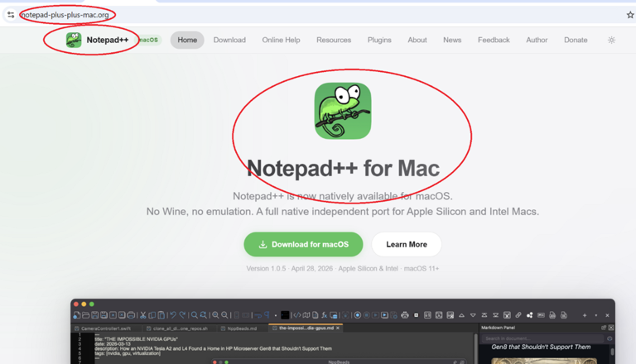Screen dimensions: 636x364
Task: Switch to the clone_all_di...one_repos.sh tab
Action: 180,328
